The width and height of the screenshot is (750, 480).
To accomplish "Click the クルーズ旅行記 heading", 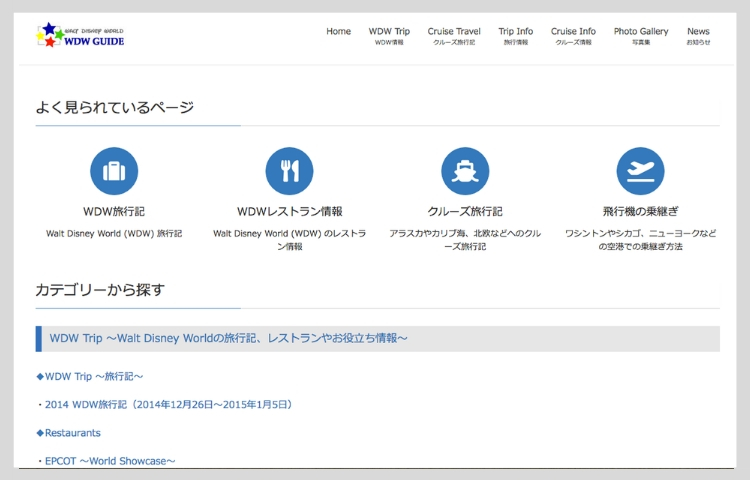I will (465, 211).
